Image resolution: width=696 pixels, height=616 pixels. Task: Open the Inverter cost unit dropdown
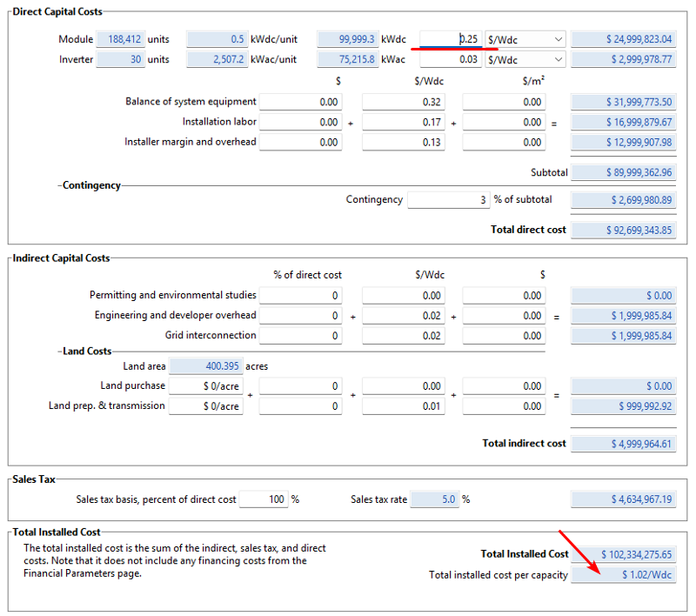click(525, 59)
